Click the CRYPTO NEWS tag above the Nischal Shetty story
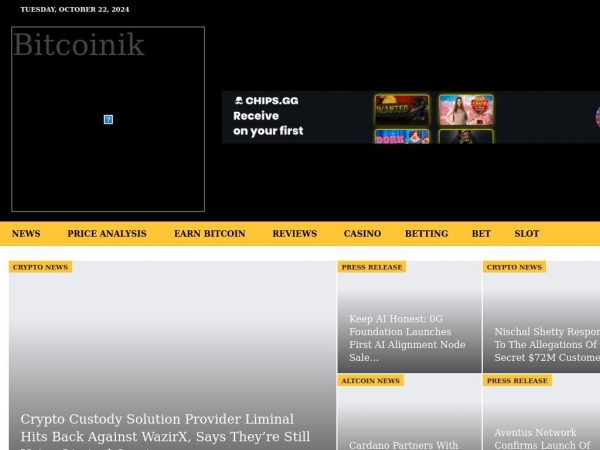Screen dimensions: 600x450 pos(514,267)
